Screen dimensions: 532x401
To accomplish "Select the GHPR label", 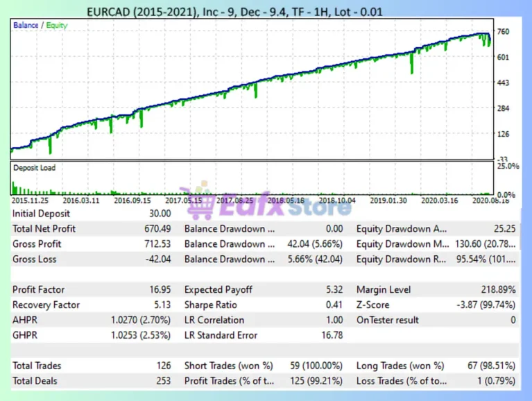I will point(25,335).
